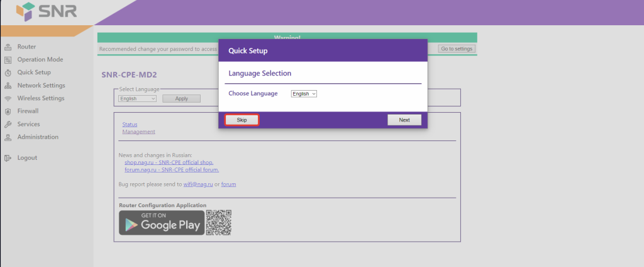Click the Operation Mode sidebar icon
Screen dimensions: 644x267
pyautogui.click(x=8, y=60)
